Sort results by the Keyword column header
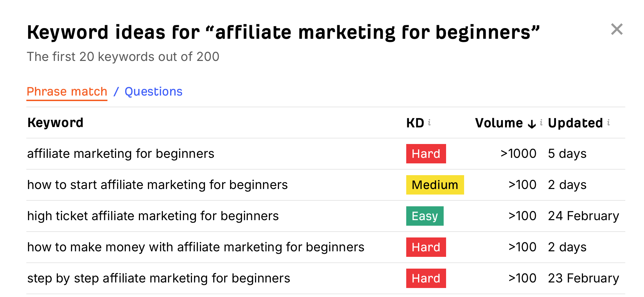Screen dimensions: 644x297 point(55,122)
